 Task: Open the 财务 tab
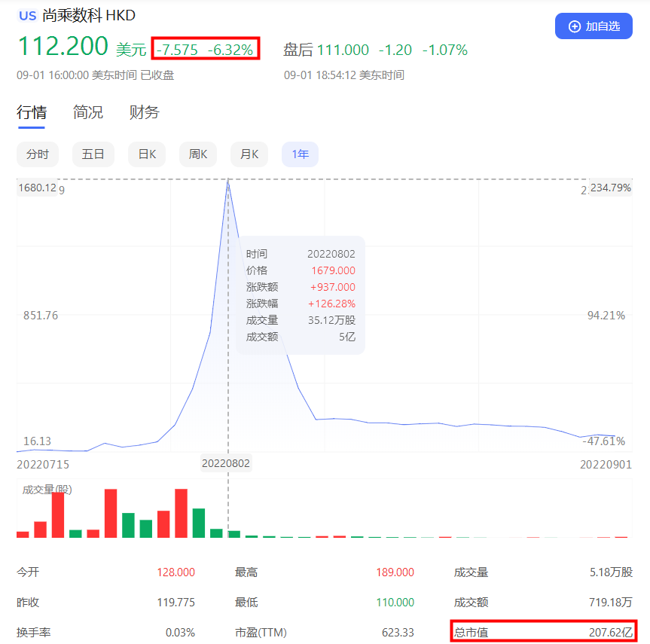pos(145,112)
